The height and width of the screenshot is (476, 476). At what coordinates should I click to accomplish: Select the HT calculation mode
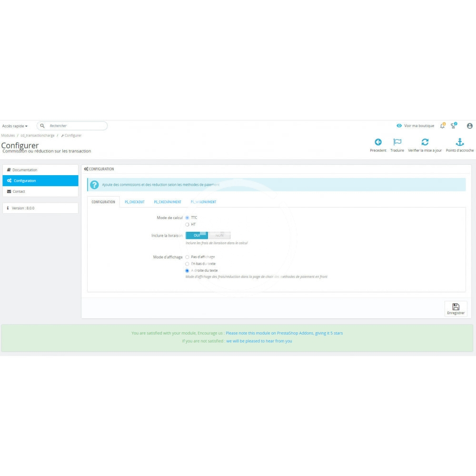187,224
